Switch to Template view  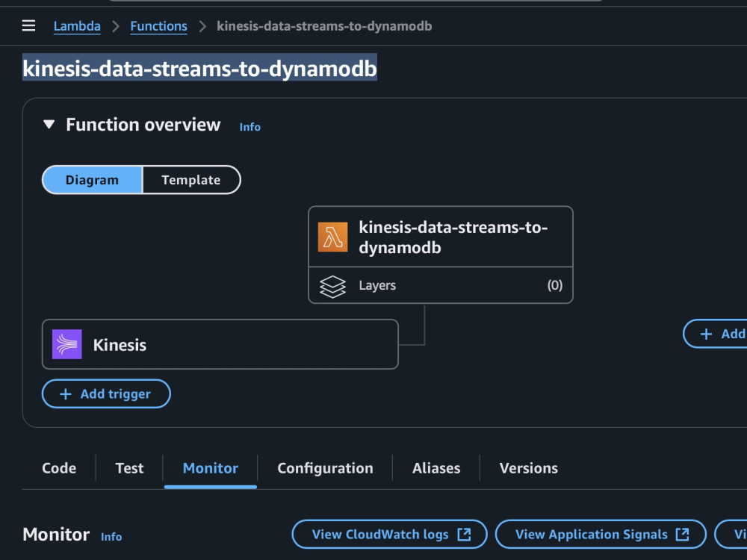tap(191, 180)
